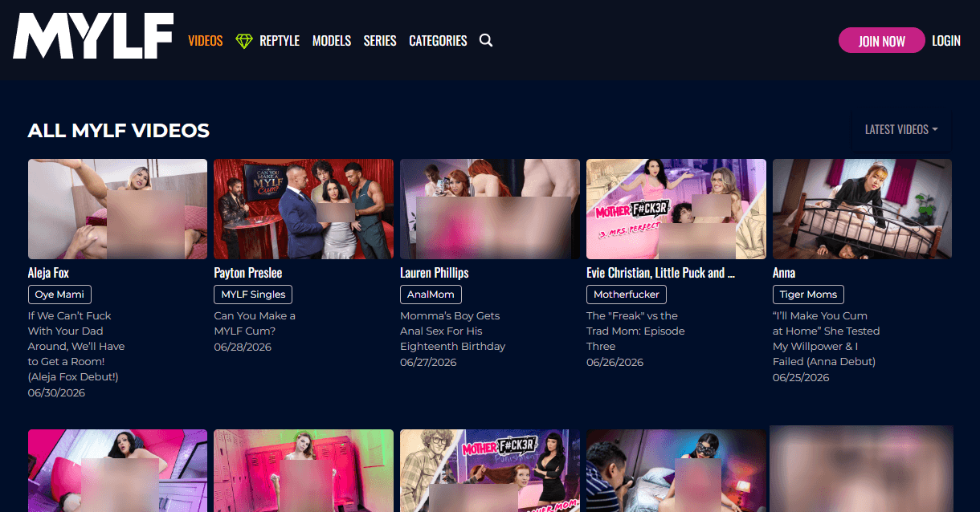Open the second-row thumbnail showing red lockers
Viewport: 980px width, 512px height.
304,470
